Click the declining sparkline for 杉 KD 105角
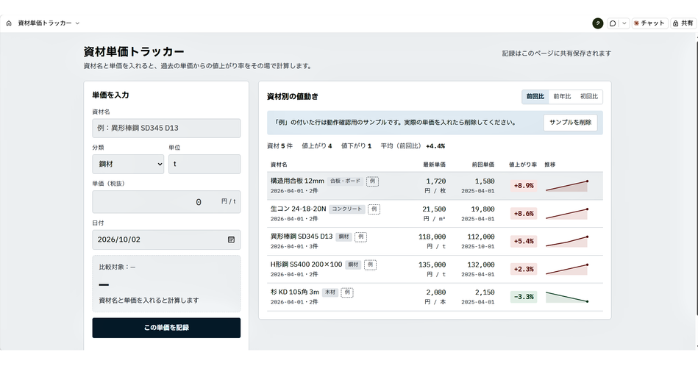This screenshot has width=698, height=365. [567, 297]
